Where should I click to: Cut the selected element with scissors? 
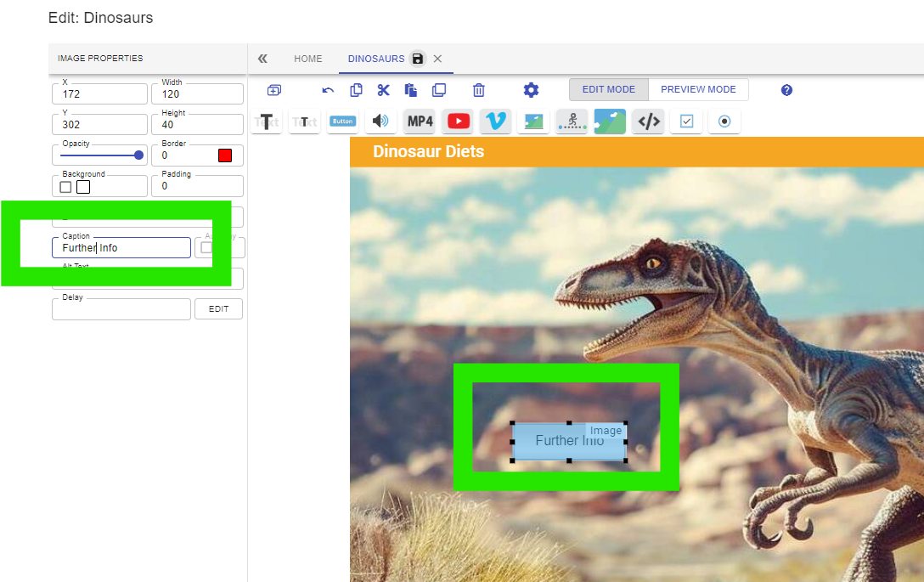384,90
